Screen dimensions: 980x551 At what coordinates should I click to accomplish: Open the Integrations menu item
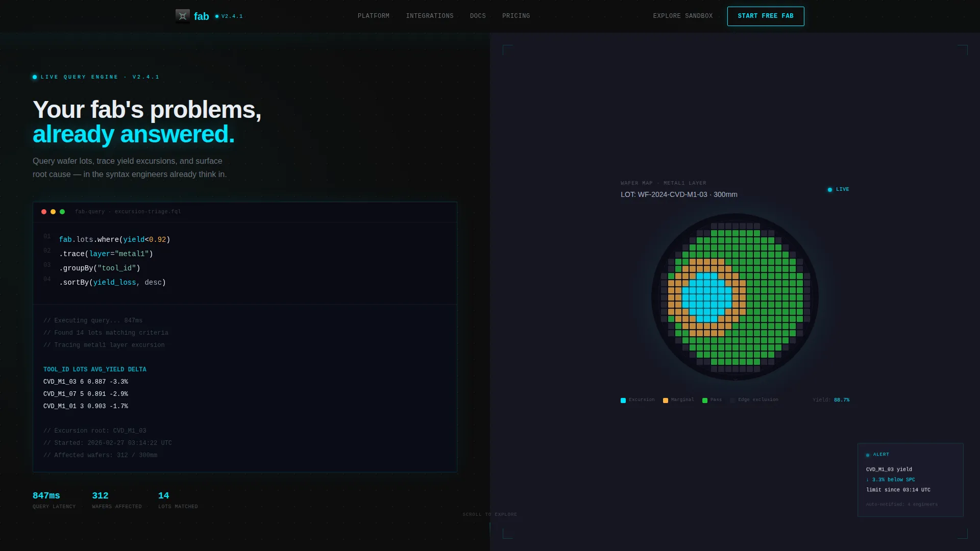pos(430,16)
